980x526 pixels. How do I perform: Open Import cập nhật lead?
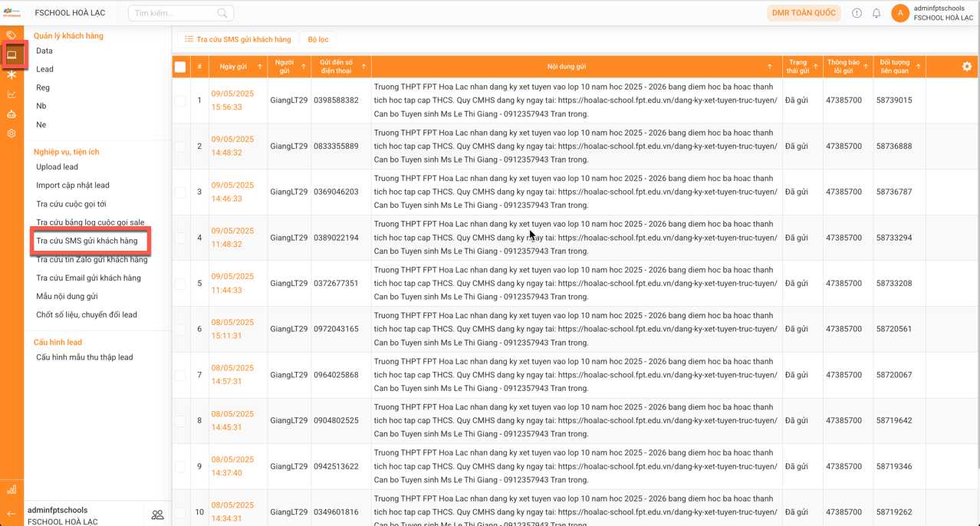[x=73, y=185]
